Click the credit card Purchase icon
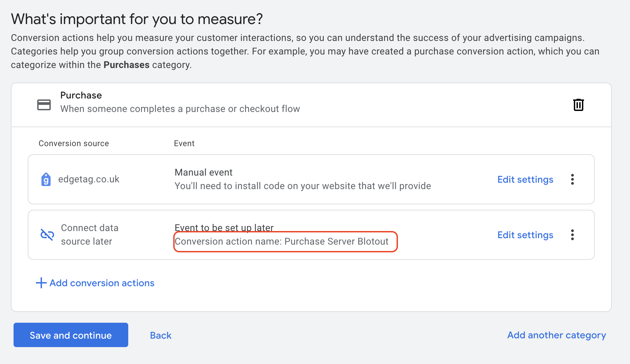630x364 pixels. [44, 105]
